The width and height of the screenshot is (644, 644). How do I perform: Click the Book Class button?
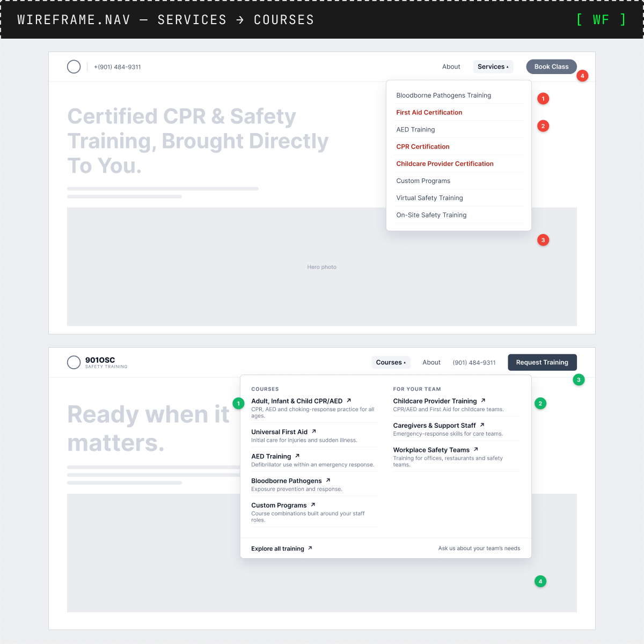coord(552,67)
